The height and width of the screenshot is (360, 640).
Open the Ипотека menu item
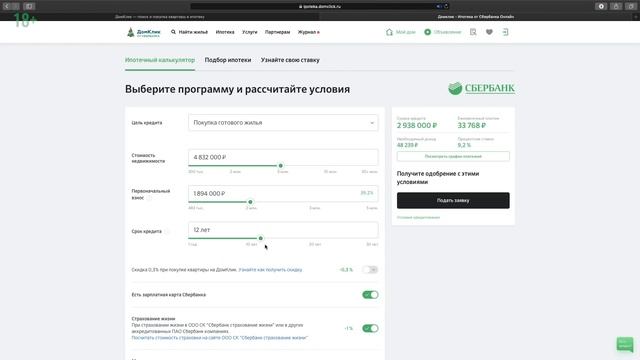pos(225,32)
